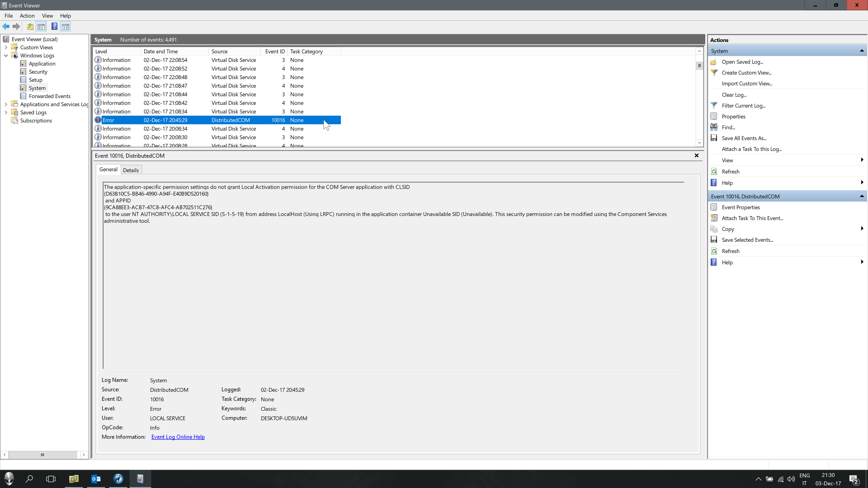
Task: Click the Create Custom View icon
Action: [714, 73]
